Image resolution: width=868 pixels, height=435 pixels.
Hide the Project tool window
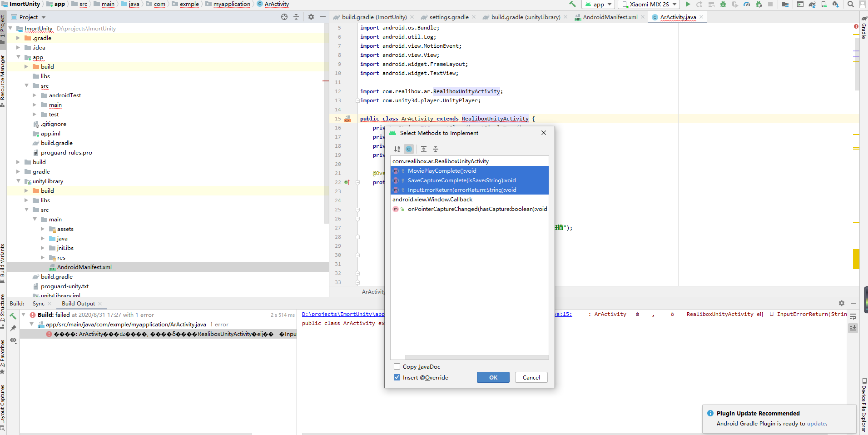(x=323, y=17)
